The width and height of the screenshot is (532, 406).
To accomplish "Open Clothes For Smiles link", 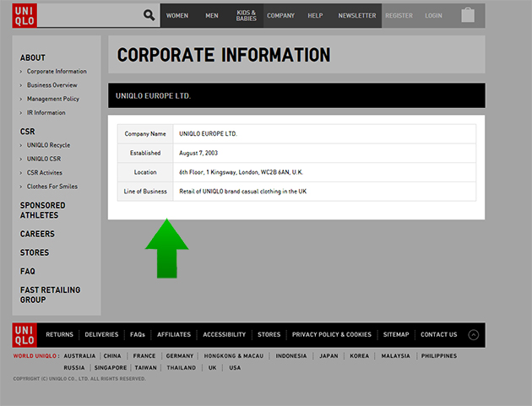I will (x=52, y=187).
